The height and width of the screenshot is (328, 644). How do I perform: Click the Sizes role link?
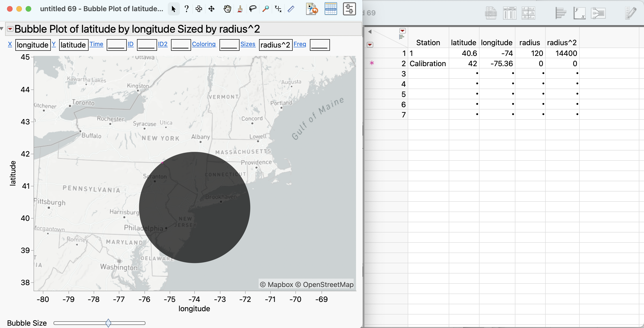tap(248, 44)
